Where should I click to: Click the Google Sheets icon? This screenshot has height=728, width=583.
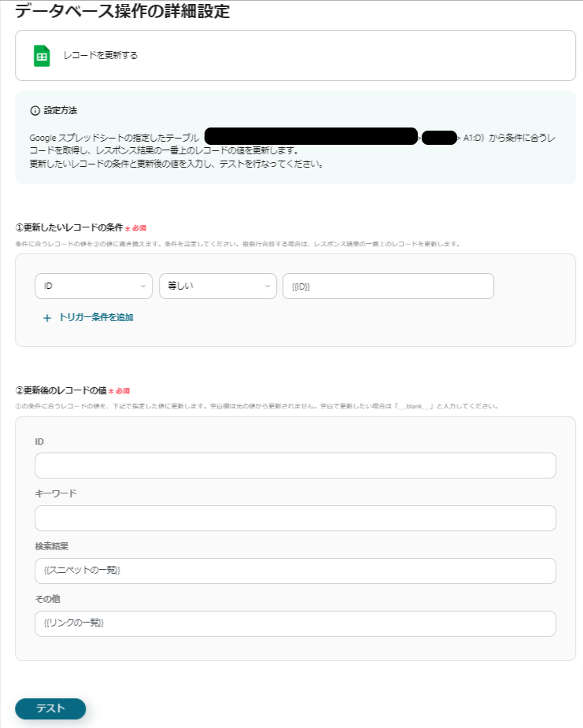(x=42, y=56)
